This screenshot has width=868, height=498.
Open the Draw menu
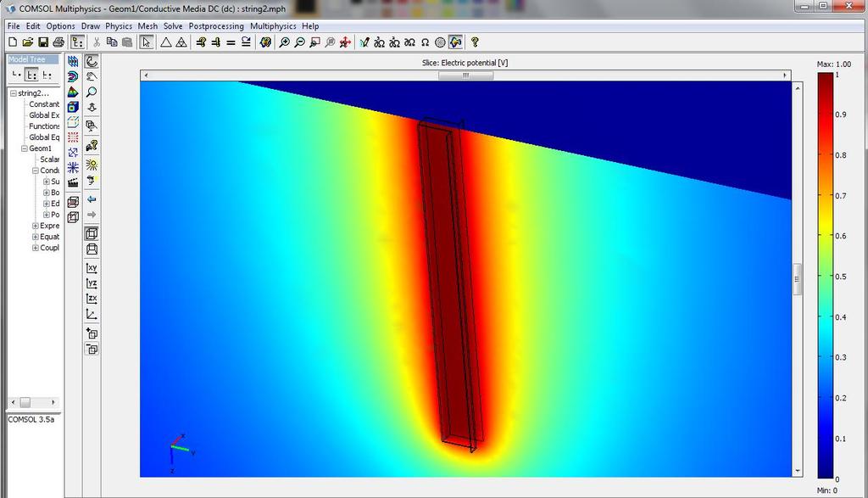[90, 26]
